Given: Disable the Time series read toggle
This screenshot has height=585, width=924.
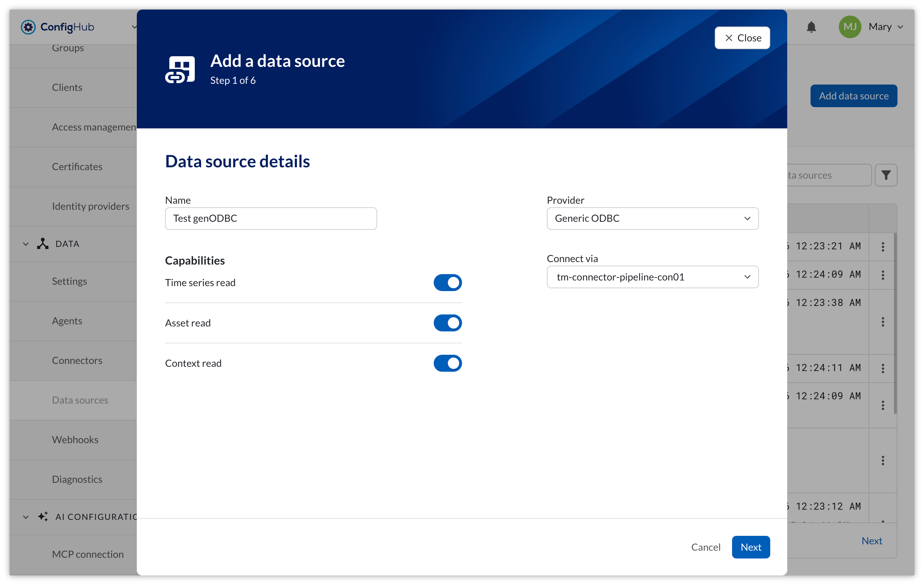Looking at the screenshot, I should pyautogui.click(x=448, y=283).
